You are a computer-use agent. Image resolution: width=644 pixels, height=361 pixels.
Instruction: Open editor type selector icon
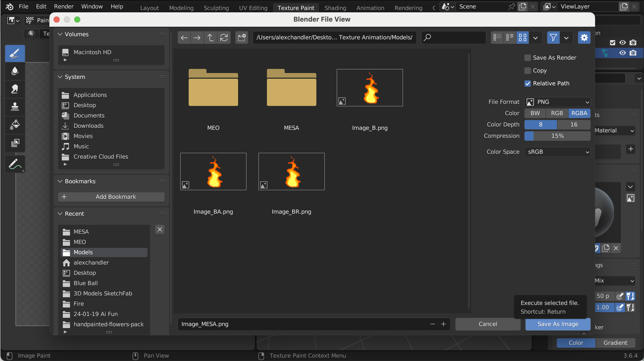point(13,20)
